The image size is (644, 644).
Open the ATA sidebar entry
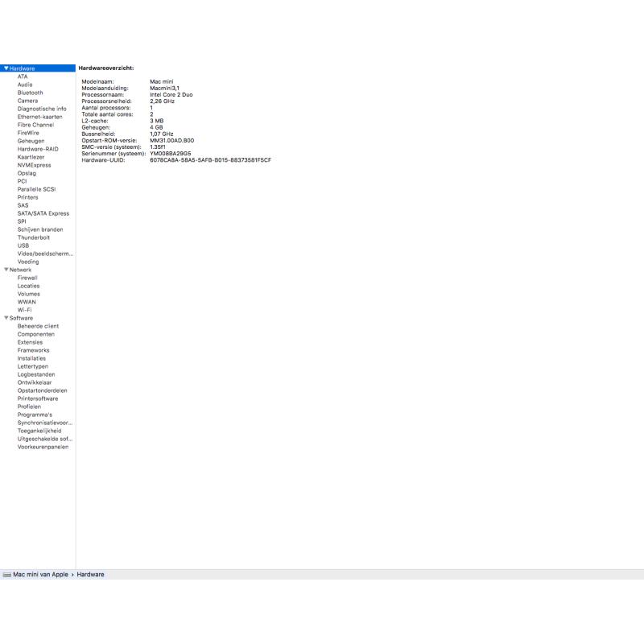coord(23,76)
